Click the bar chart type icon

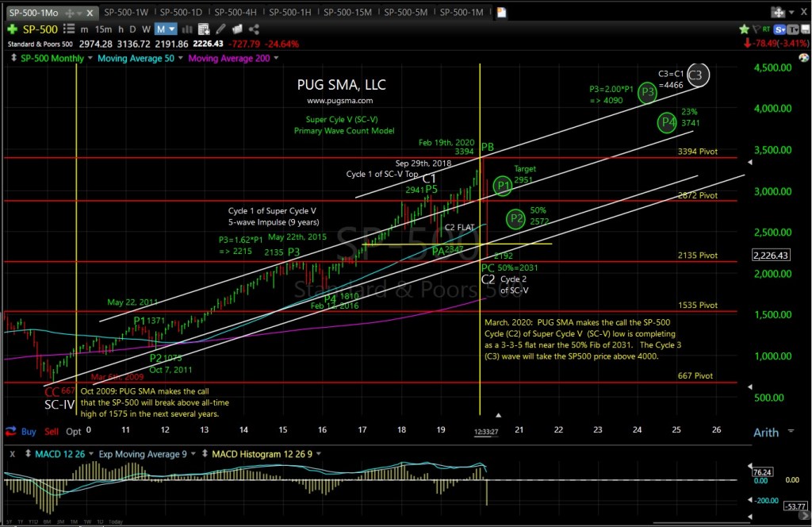(x=187, y=29)
